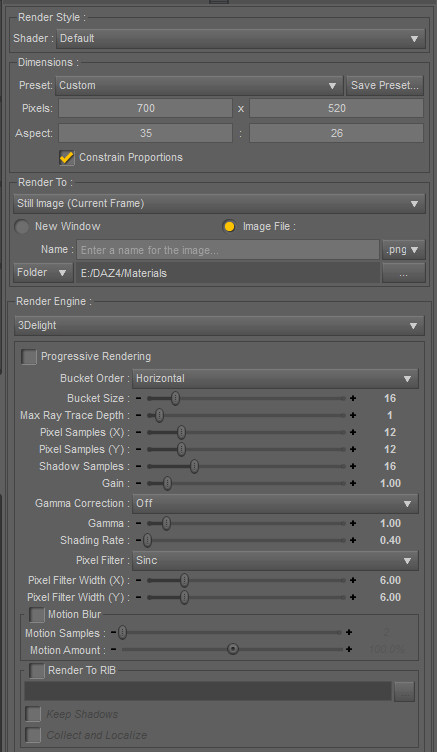The image size is (437, 752).
Task: Open the Pixel Filter Sinc dropdown
Action: tap(275, 560)
